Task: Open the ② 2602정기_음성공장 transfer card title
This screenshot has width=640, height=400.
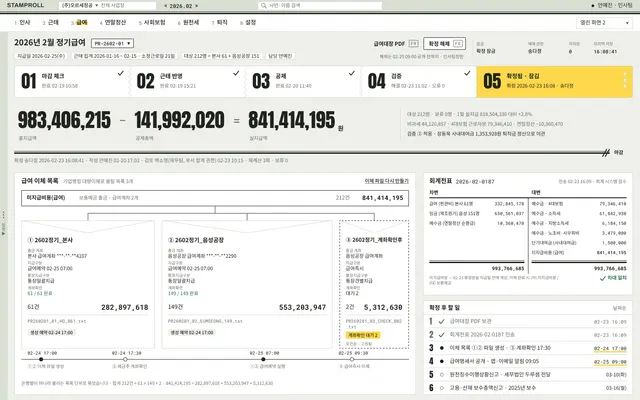Action: pos(196,240)
